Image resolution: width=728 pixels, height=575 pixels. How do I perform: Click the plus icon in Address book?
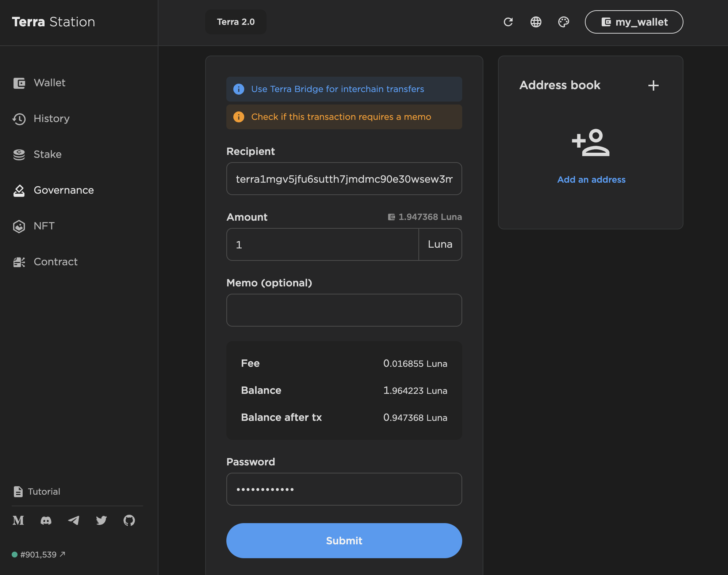pos(653,85)
